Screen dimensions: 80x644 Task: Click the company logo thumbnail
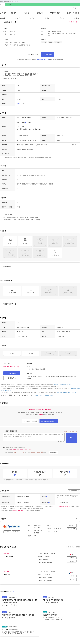12,527
